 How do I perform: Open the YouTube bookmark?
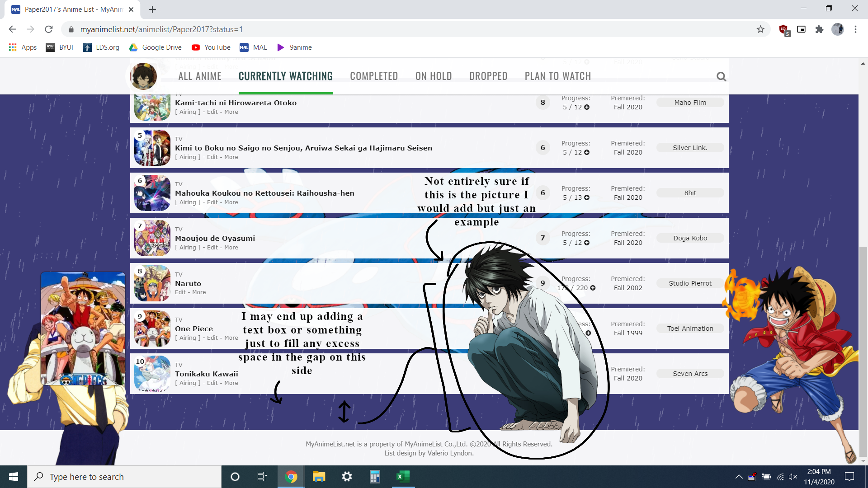(211, 47)
